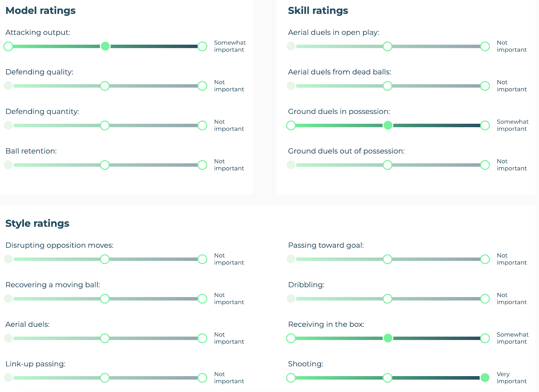Click the selected middle stop of Attacking output
Image resolution: width=539 pixels, height=392 pixels.
click(105, 46)
